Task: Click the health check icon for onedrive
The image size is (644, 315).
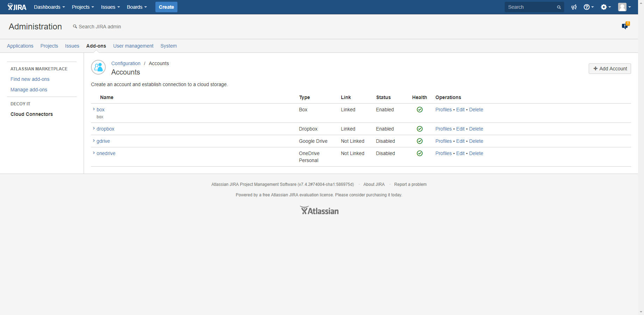Action: tap(420, 153)
